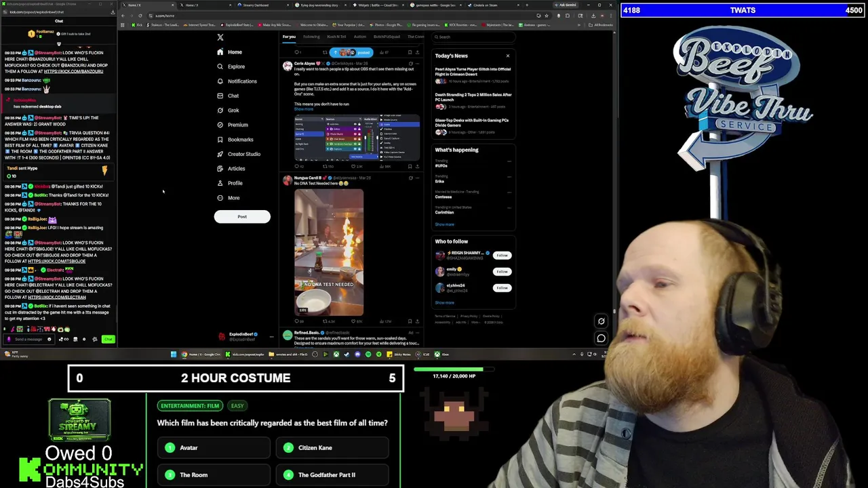This screenshot has width=868, height=488.
Task: Open more options for #UFOs trend
Action: click(x=509, y=161)
